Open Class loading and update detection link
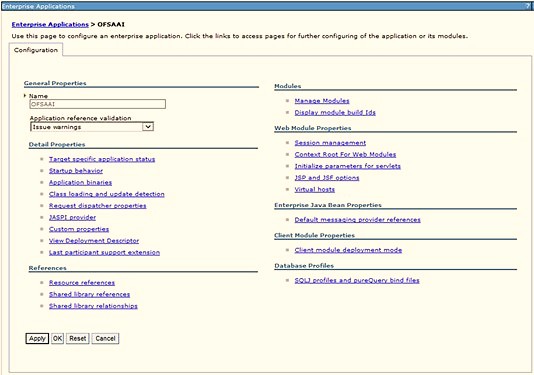 pyautogui.click(x=107, y=194)
